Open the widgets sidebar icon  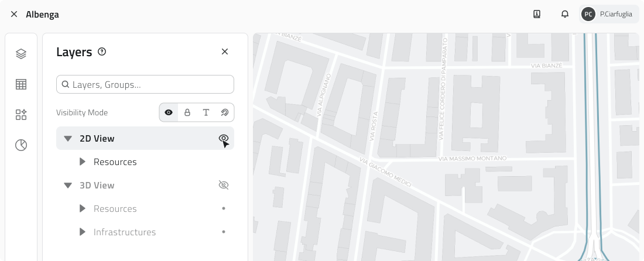[21, 115]
